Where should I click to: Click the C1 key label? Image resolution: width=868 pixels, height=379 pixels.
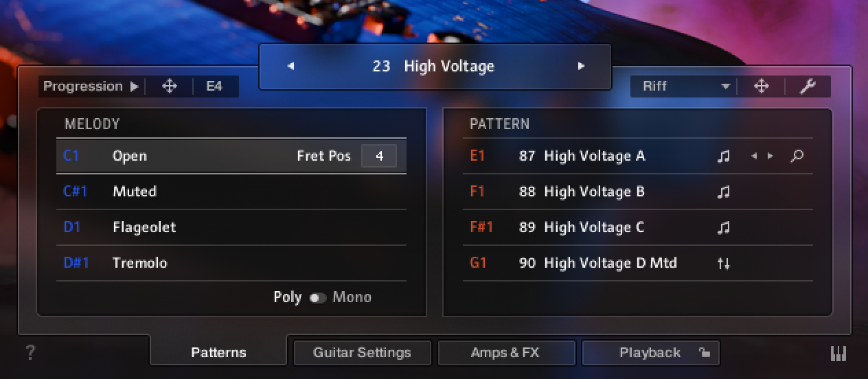71,156
